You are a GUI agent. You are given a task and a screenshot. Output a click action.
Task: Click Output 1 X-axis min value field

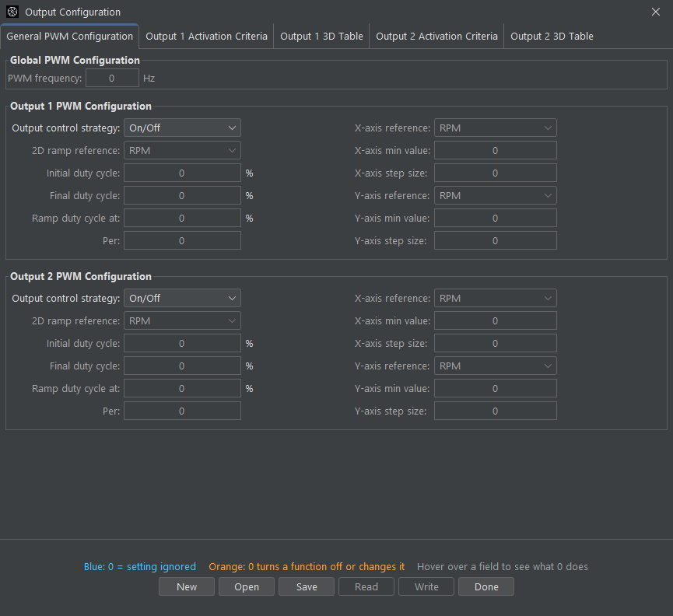[496, 151]
